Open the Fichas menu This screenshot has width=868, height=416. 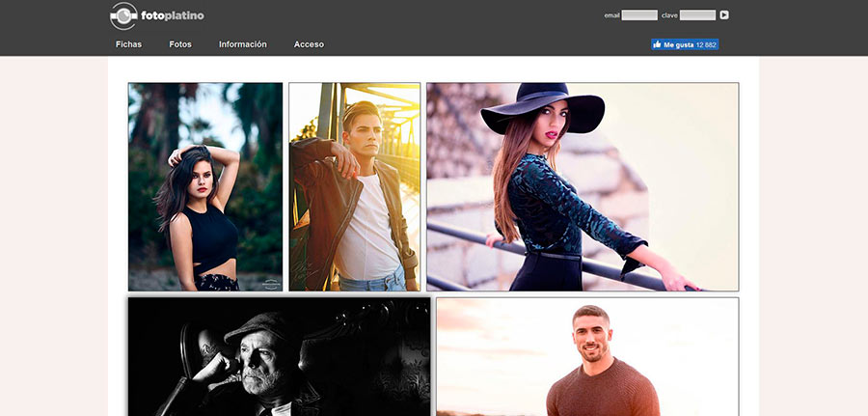pos(128,44)
